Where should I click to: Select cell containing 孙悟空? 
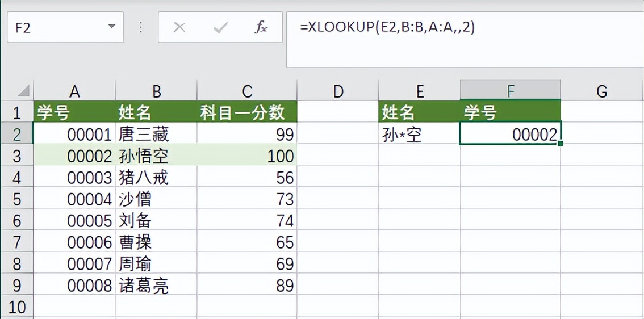156,155
